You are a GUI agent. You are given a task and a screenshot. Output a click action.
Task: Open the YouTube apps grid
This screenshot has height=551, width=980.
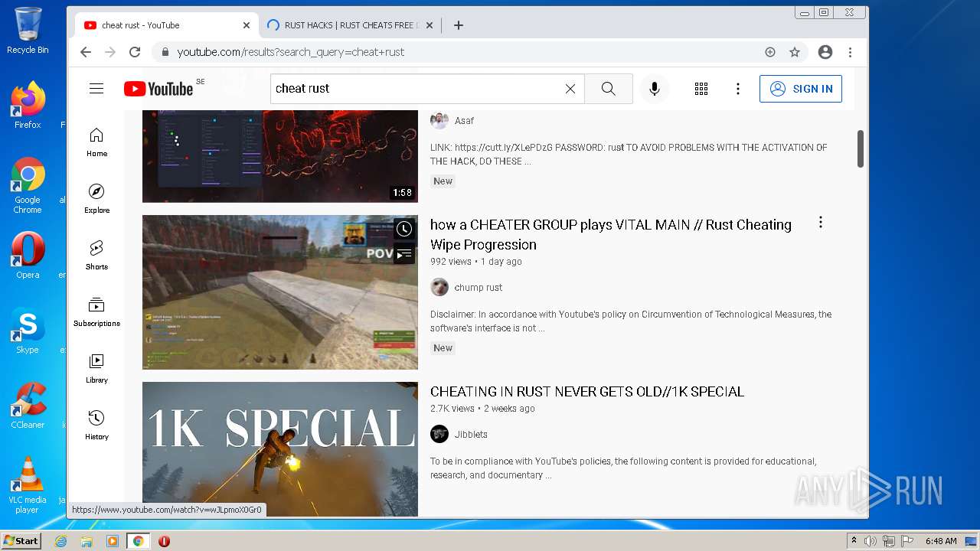tap(701, 89)
